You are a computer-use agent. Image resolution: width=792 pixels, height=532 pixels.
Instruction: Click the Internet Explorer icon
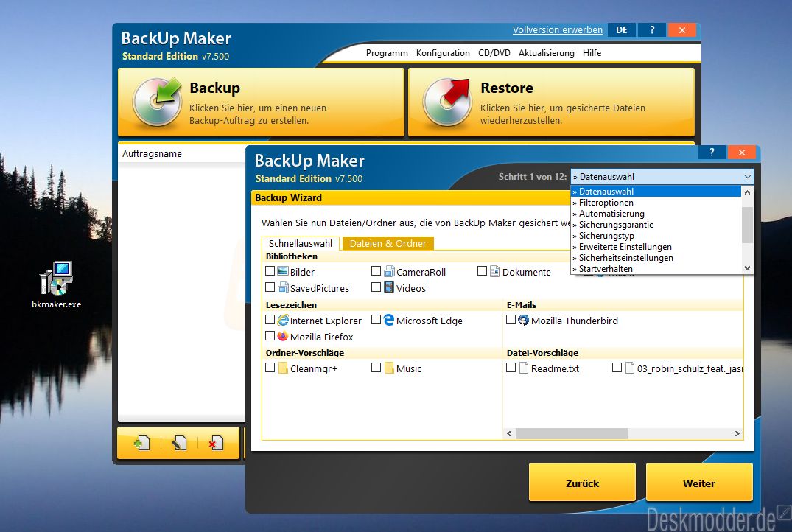[x=283, y=320]
